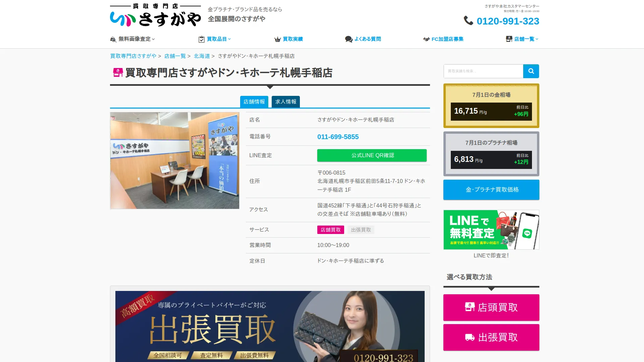Call the store number 011-699-5855
The image size is (644, 362).
[338, 137]
